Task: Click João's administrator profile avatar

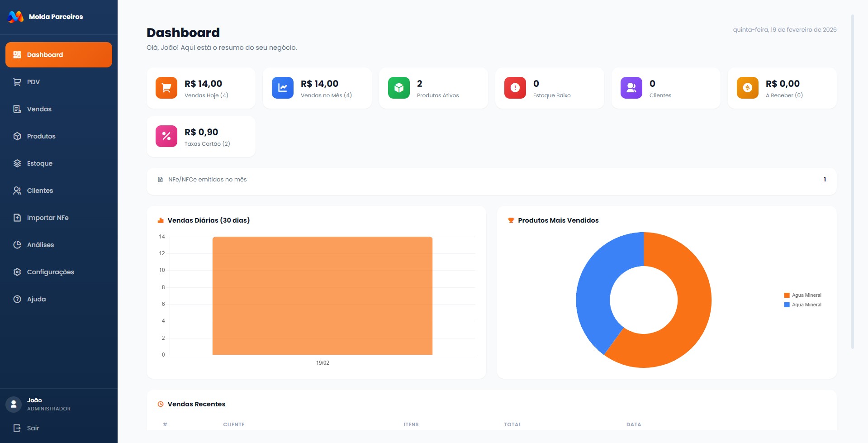Action: [x=14, y=404]
